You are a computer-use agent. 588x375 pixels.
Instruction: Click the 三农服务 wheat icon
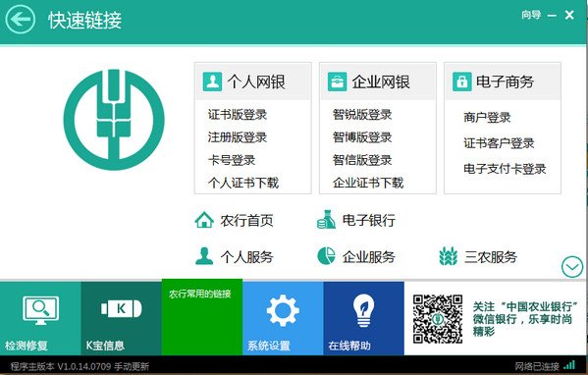tap(449, 256)
